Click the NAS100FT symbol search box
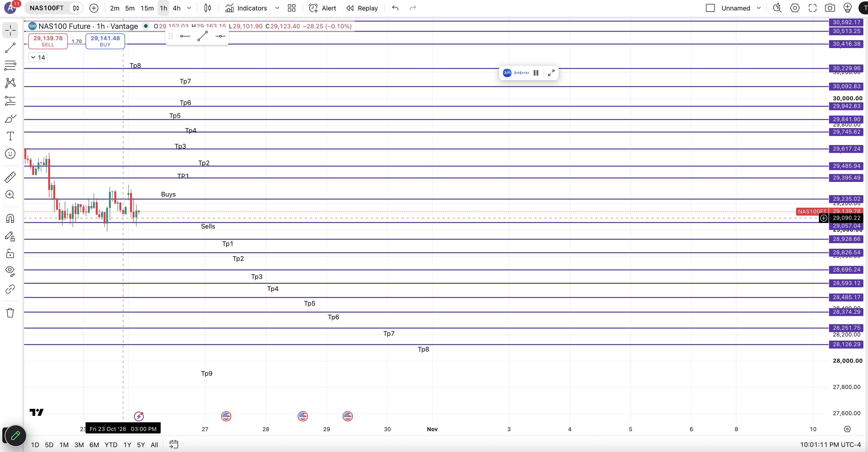The height and width of the screenshot is (452, 868). [x=47, y=8]
